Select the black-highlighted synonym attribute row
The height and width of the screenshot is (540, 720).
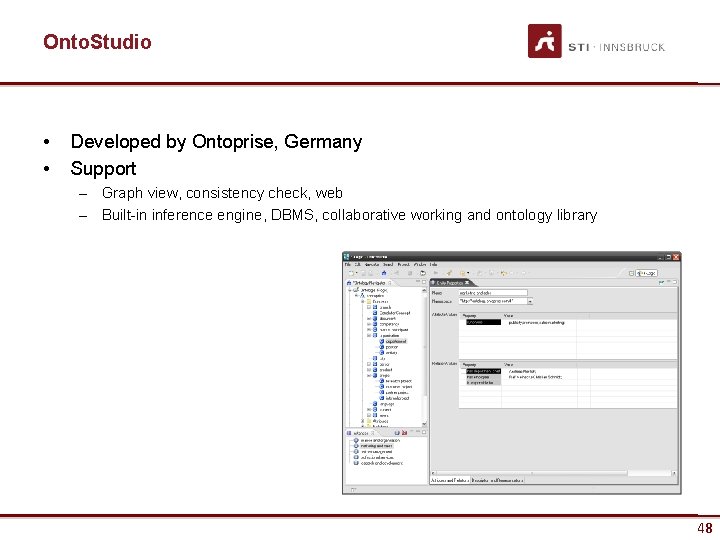point(483,322)
